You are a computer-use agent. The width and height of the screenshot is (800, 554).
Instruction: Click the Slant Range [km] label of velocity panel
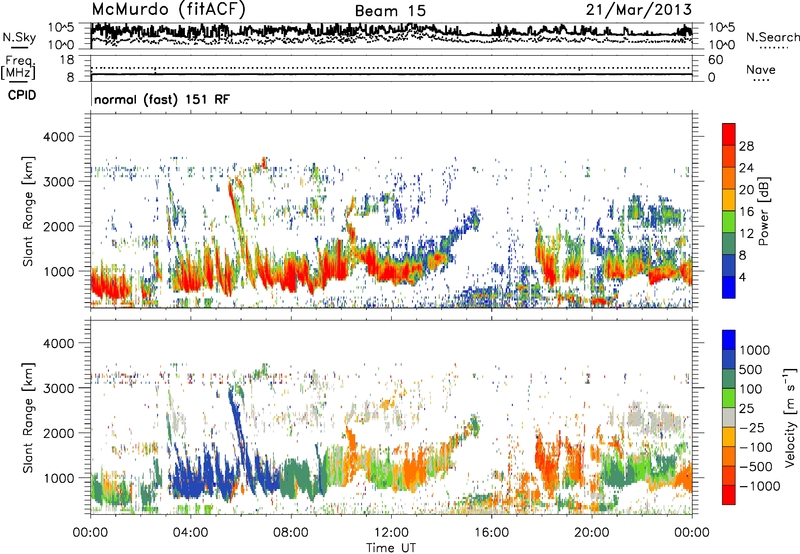28,417
